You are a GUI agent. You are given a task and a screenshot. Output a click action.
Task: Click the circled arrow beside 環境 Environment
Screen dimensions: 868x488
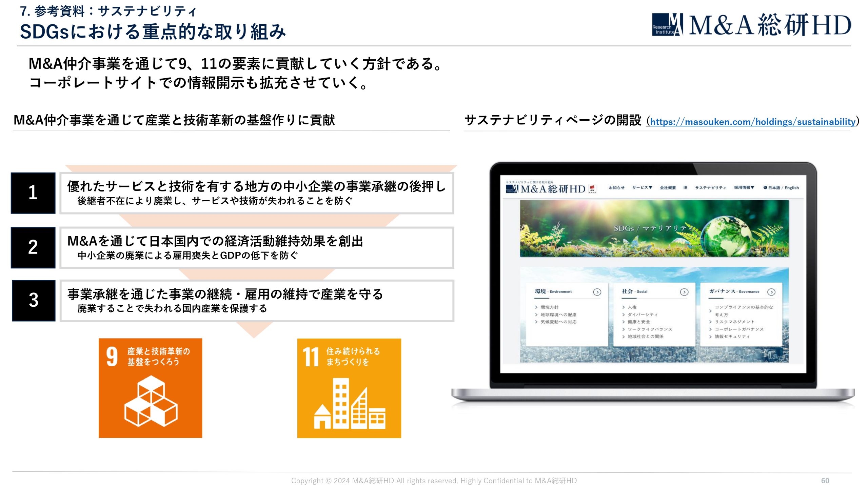click(x=597, y=292)
